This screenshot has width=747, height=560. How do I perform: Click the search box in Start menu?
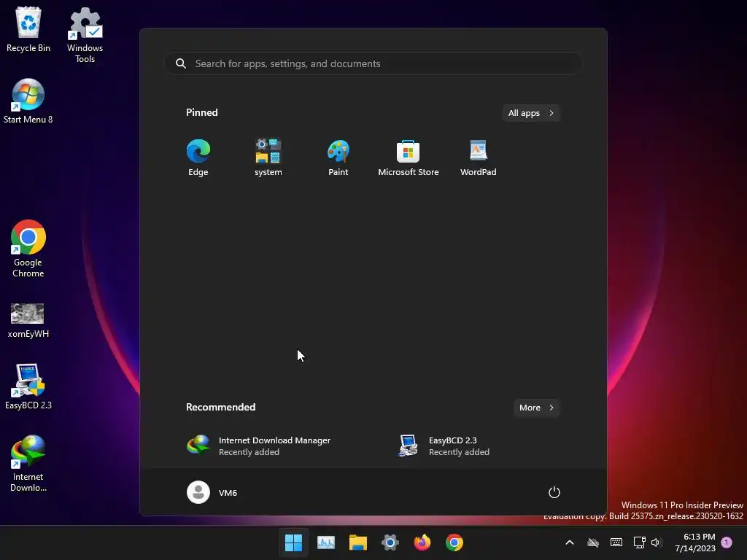tap(373, 64)
